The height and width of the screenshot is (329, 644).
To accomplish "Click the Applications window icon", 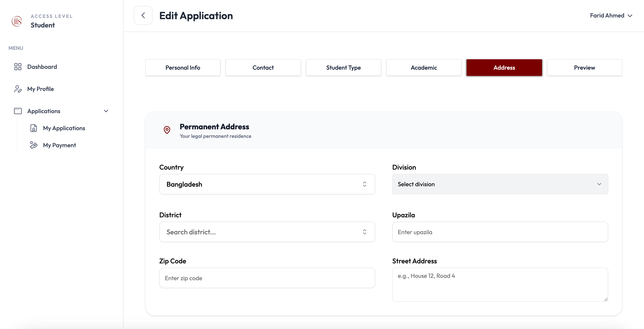I will coord(18,111).
